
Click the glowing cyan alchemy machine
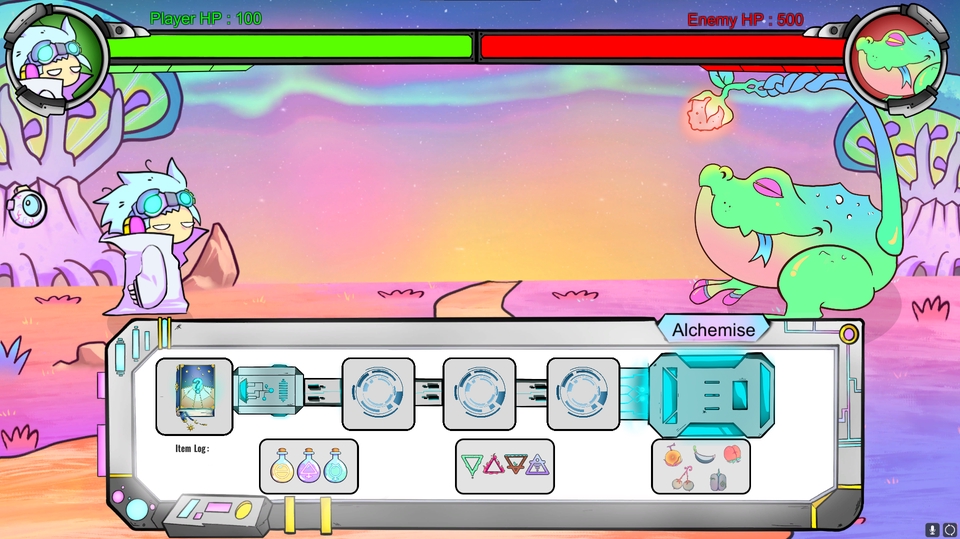[711, 395]
